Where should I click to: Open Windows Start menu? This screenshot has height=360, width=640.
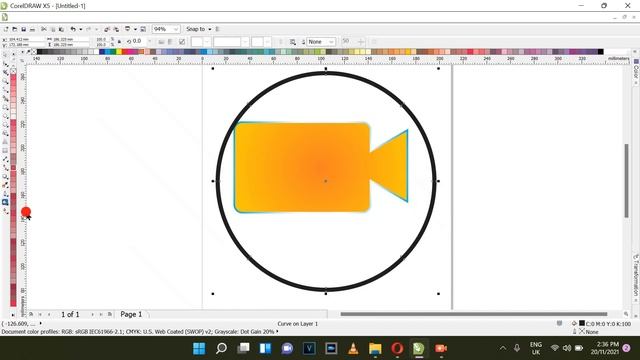point(199,349)
